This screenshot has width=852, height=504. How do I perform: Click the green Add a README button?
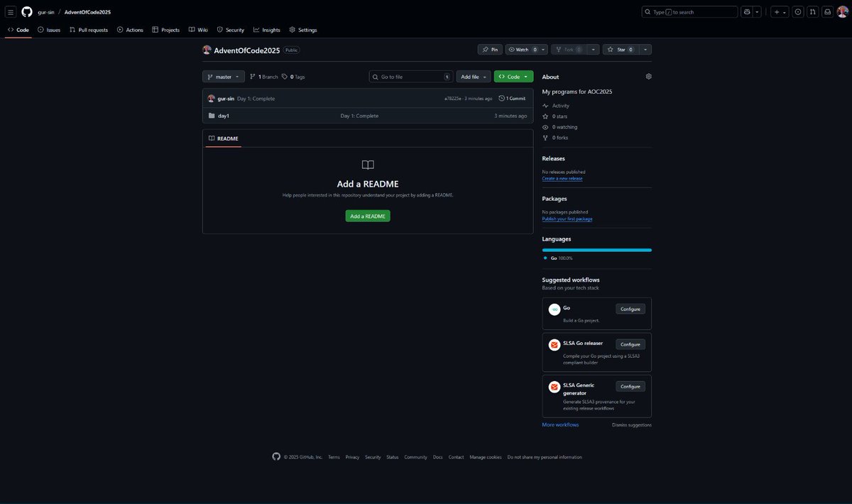(x=368, y=216)
